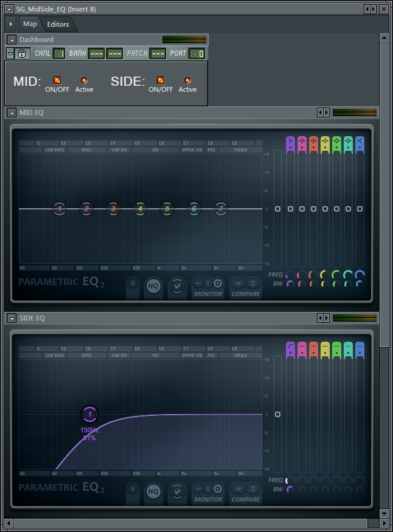
Task: Toggle the checkmark view button in MID EQ
Action: (x=177, y=286)
